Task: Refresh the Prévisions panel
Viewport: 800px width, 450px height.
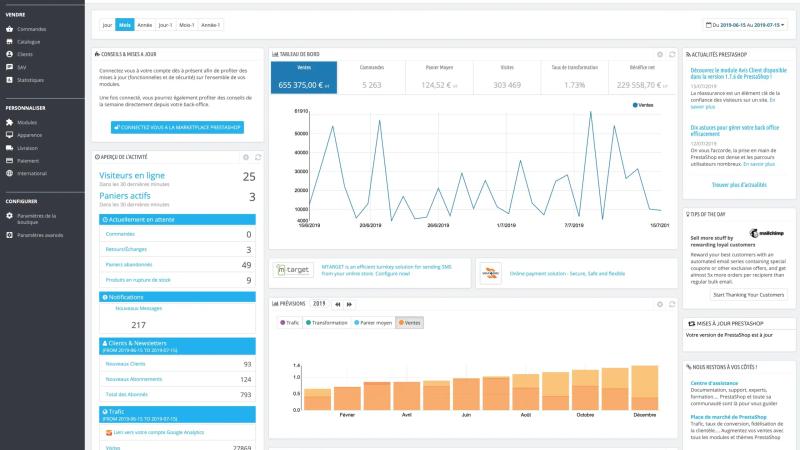Action: (672, 304)
